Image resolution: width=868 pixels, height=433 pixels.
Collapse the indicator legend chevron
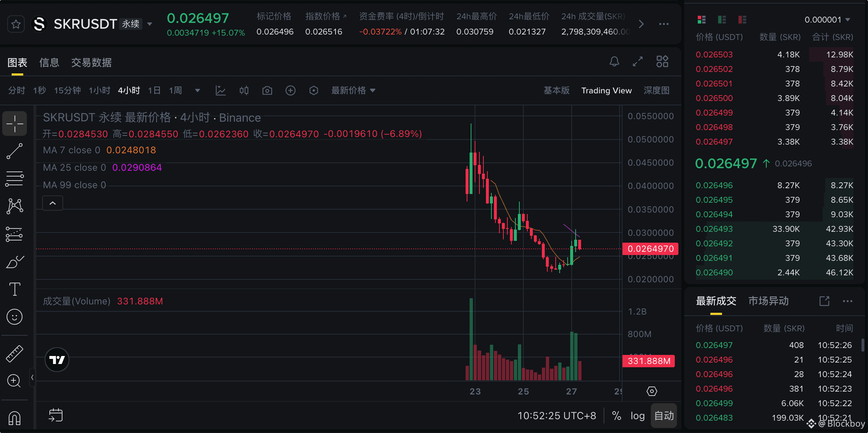pyautogui.click(x=53, y=203)
